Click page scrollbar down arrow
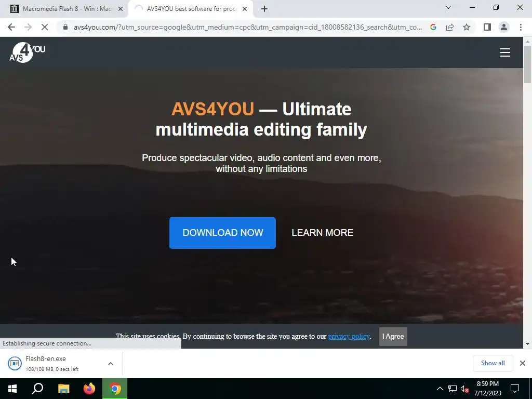 (x=527, y=344)
